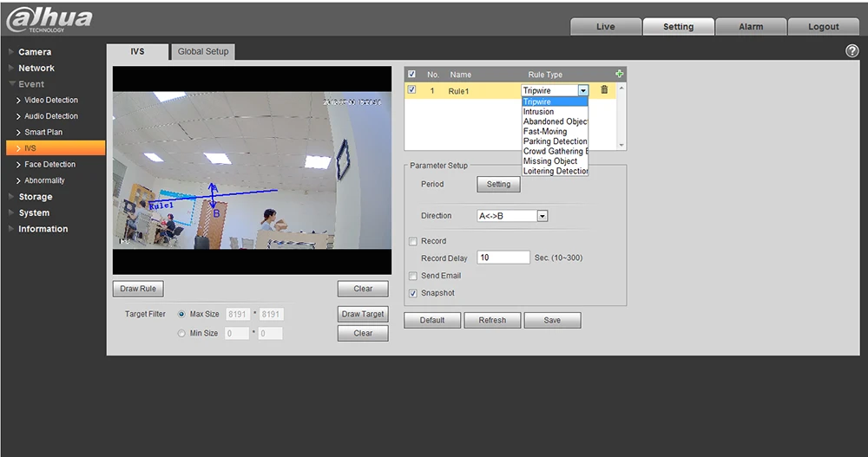Select the IVS tab

point(137,51)
